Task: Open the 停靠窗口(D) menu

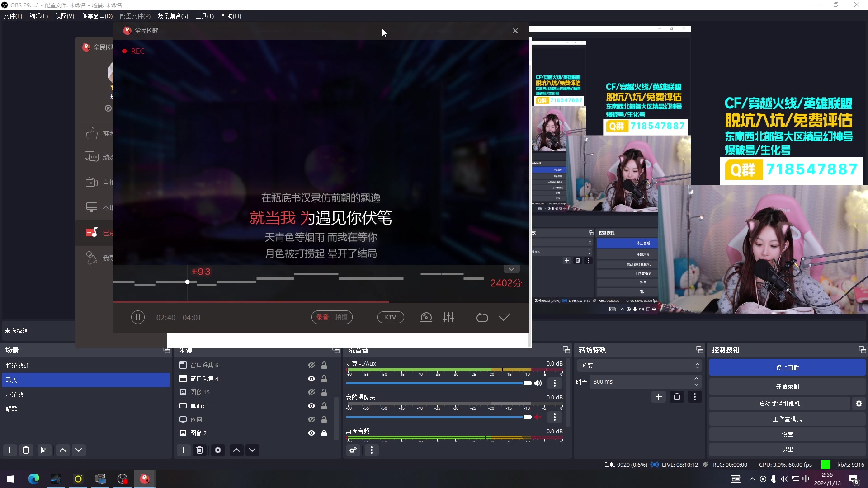Action: [97, 16]
